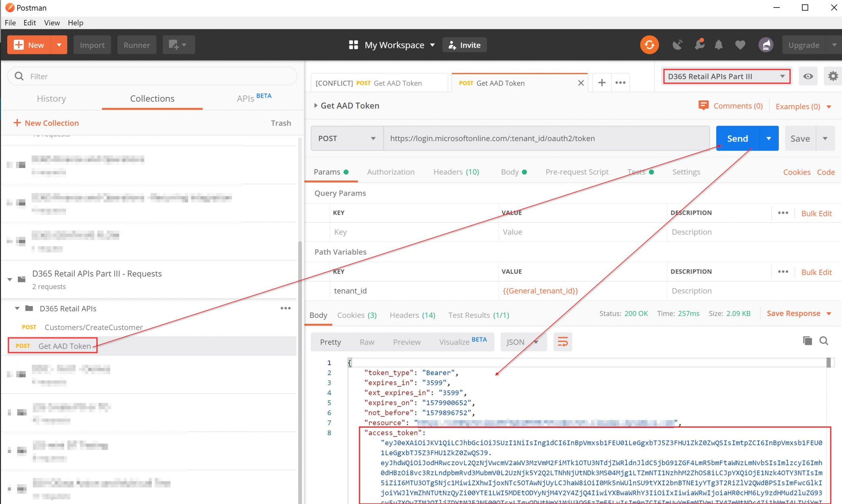Click the heart icon in header
This screenshot has width=842, height=504.
click(740, 45)
